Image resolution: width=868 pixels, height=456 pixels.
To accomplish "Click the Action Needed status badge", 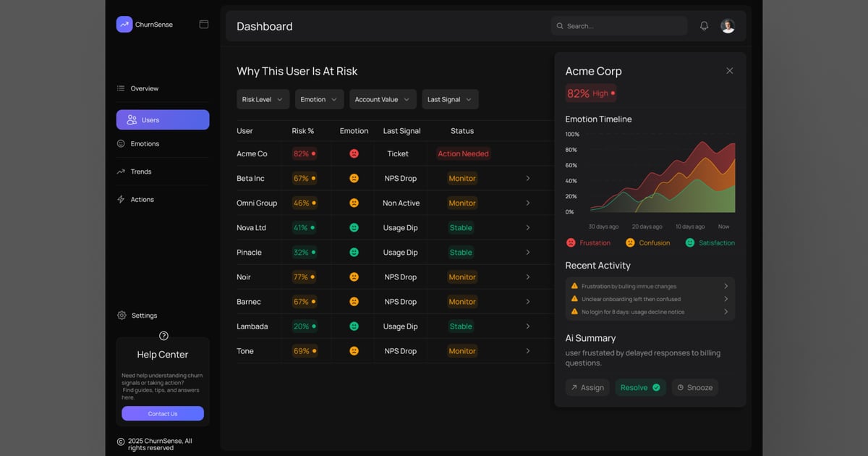I will point(463,153).
